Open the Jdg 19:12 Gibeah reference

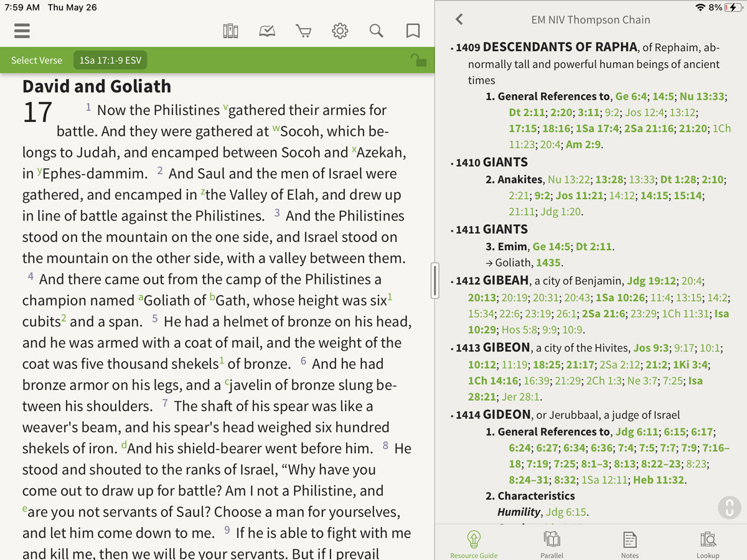pyautogui.click(x=650, y=281)
